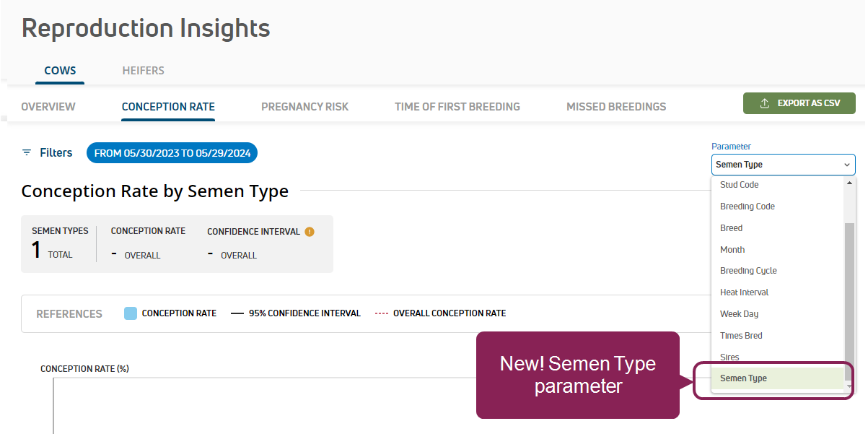The image size is (868, 434).
Task: Choose the Month parameter option
Action: pyautogui.click(x=732, y=250)
